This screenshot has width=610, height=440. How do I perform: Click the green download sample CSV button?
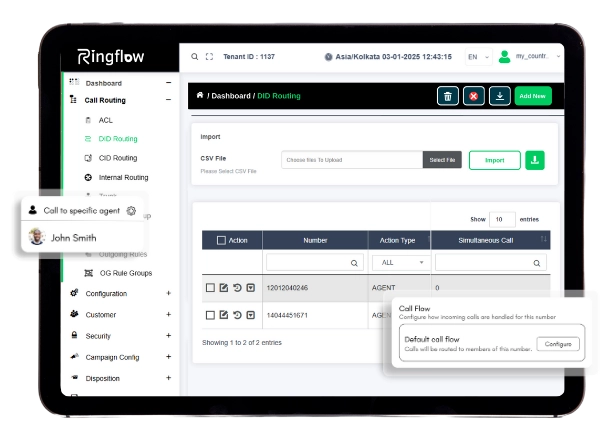pyautogui.click(x=535, y=160)
